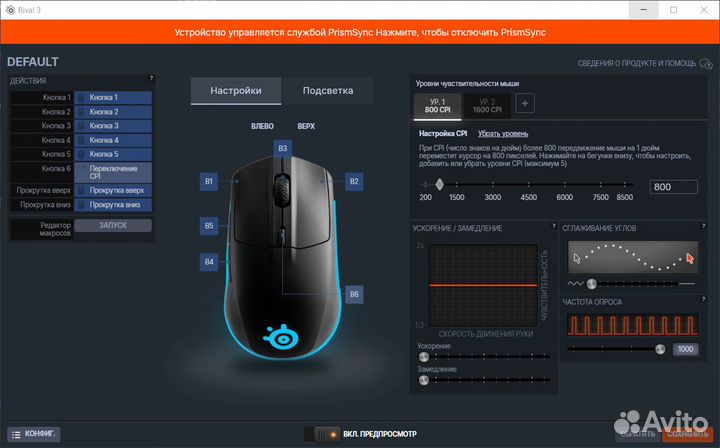Click the angle snapping slider handle

click(x=592, y=284)
